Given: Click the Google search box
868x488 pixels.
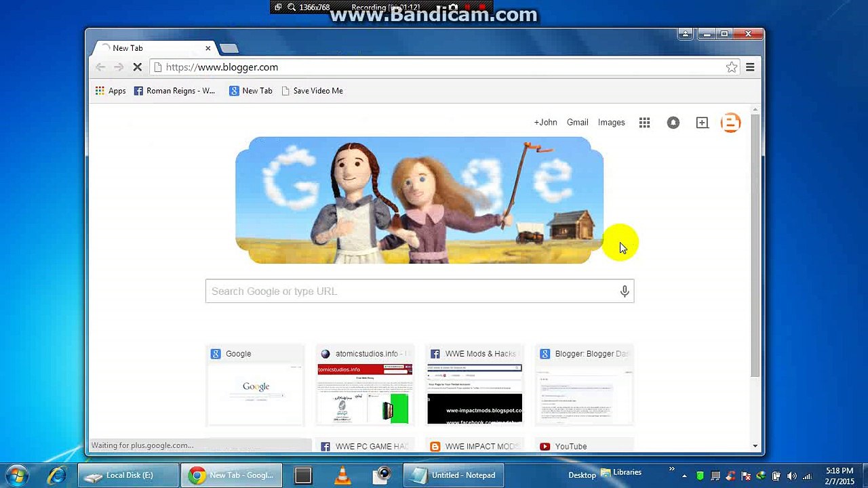Looking at the screenshot, I should tap(420, 291).
